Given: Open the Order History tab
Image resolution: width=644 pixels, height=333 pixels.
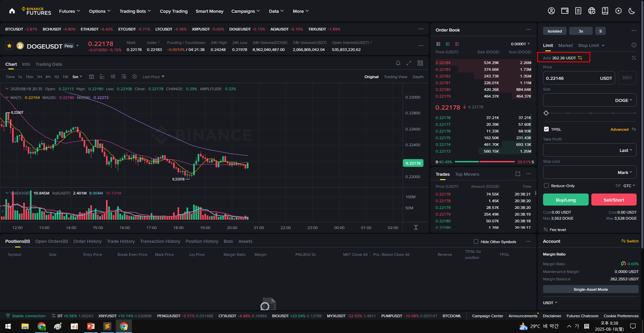Looking at the screenshot, I should [87, 241].
